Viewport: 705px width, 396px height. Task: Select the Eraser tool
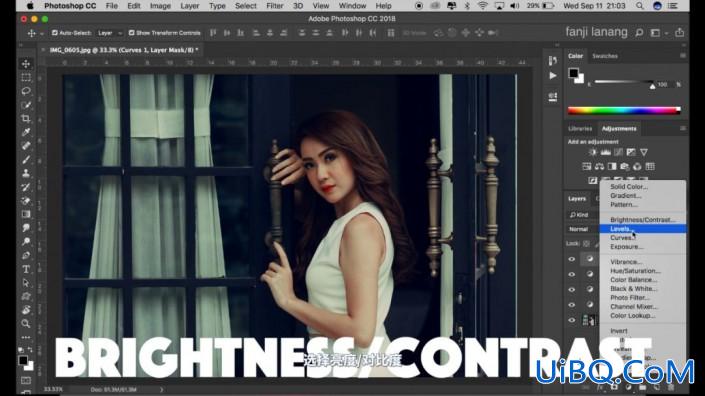point(26,200)
